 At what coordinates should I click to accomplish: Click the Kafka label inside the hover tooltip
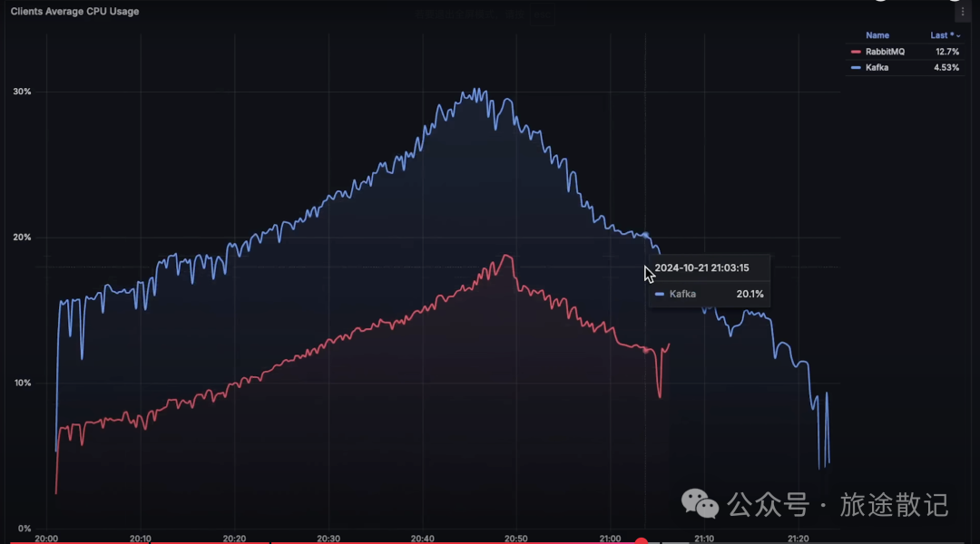[682, 294]
